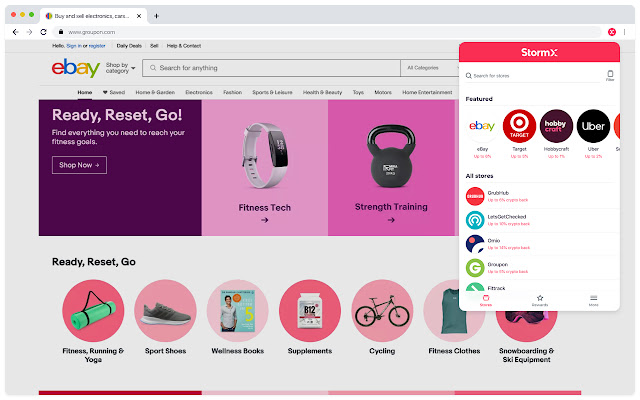Open the Sports & Leisure category tab

click(272, 92)
